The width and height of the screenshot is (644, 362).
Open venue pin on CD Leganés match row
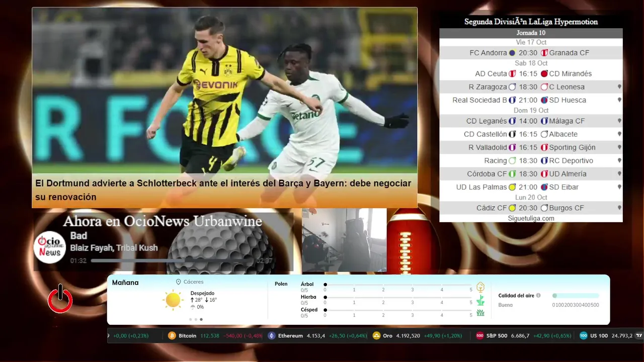[x=619, y=121]
